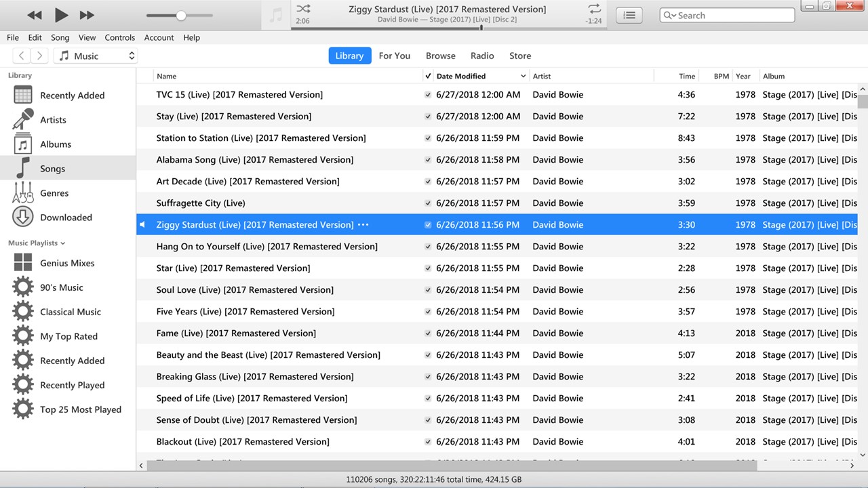
Task: Uncheck the Alabama Song checkbox
Action: 428,160
